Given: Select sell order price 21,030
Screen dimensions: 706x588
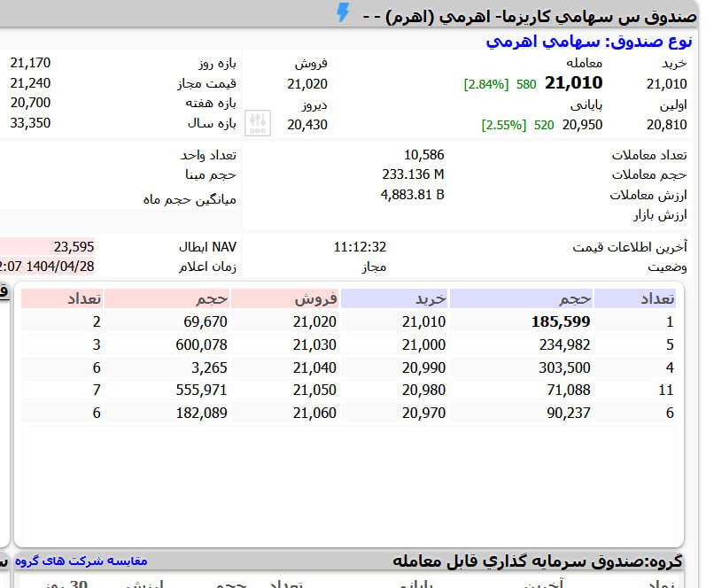Looking at the screenshot, I should [314, 344].
